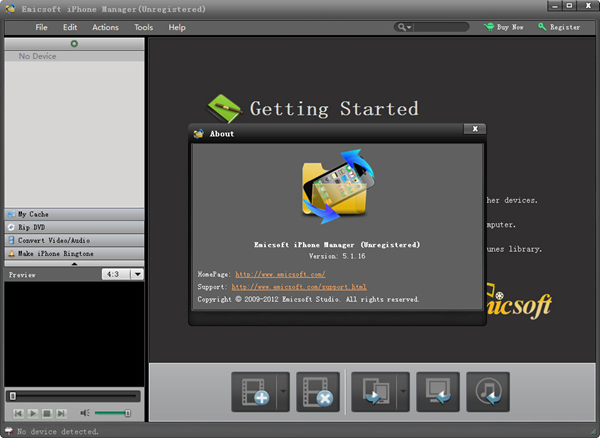Open the Edit menu
The image size is (600, 438).
tap(70, 27)
